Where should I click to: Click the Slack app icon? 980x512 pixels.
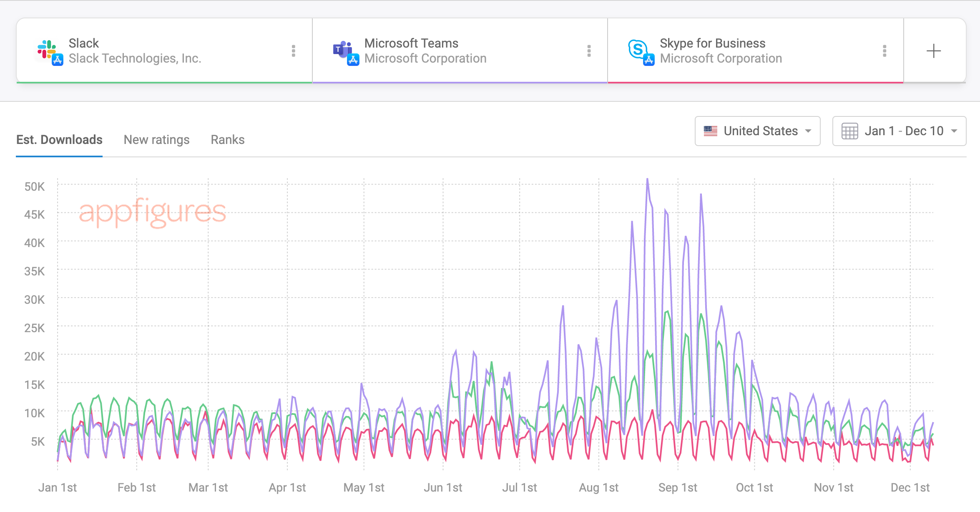[50, 52]
